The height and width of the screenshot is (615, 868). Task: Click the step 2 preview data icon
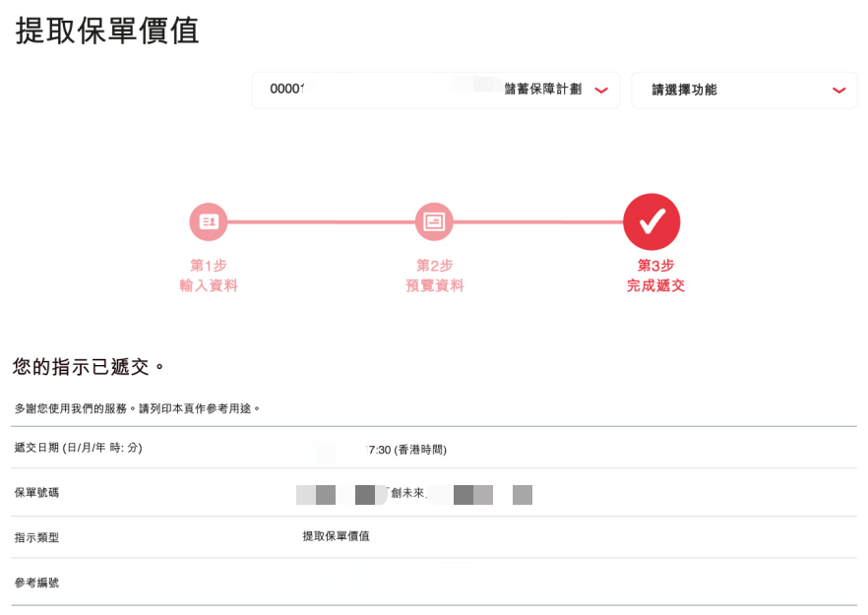tap(434, 221)
